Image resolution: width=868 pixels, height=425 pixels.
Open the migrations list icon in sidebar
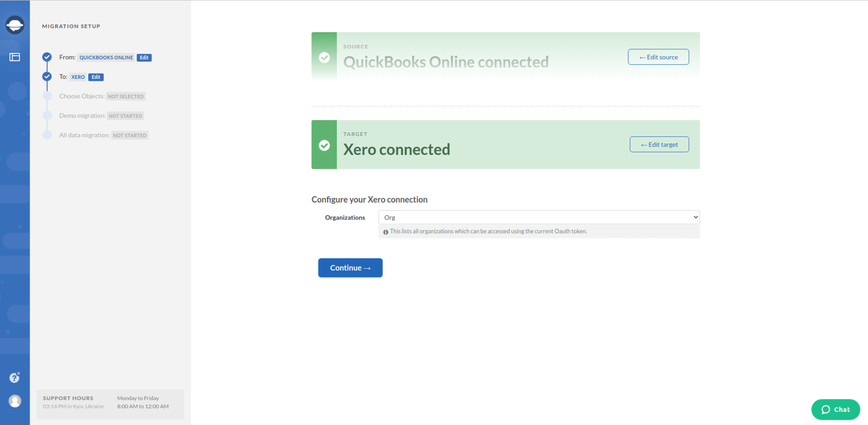point(15,57)
